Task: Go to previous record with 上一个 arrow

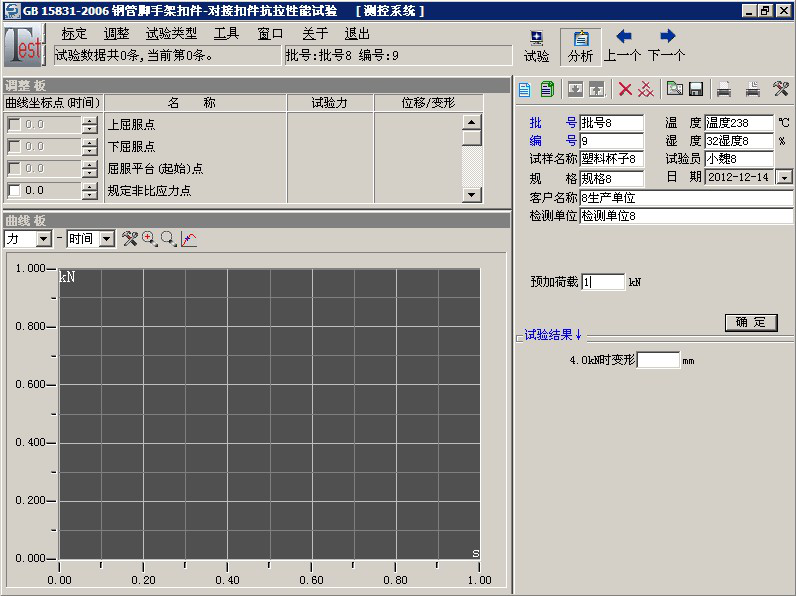Action: point(623,45)
